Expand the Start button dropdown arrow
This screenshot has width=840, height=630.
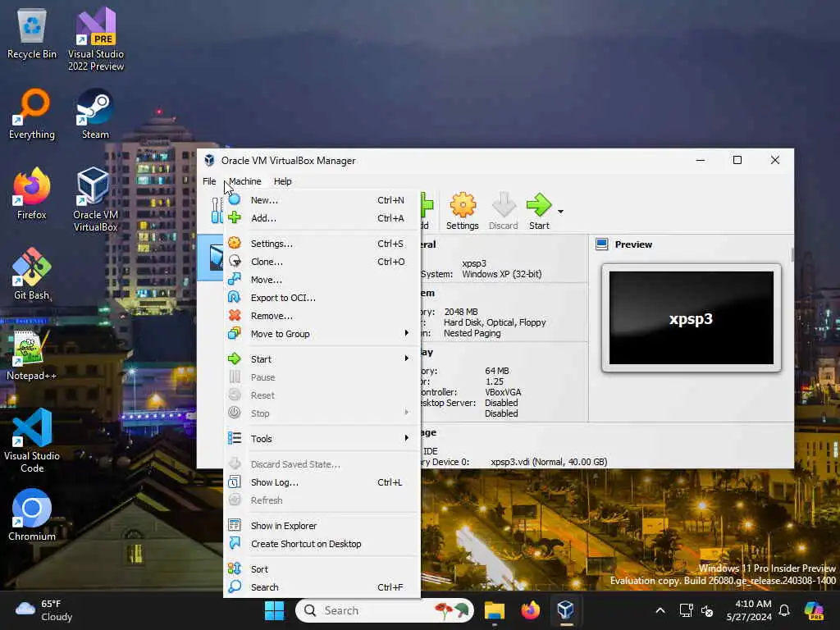pos(560,212)
